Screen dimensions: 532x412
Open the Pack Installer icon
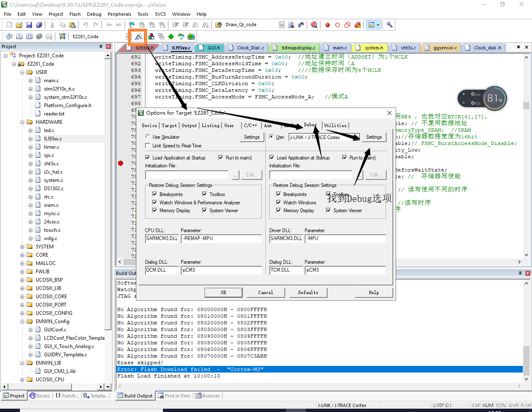pos(191,37)
